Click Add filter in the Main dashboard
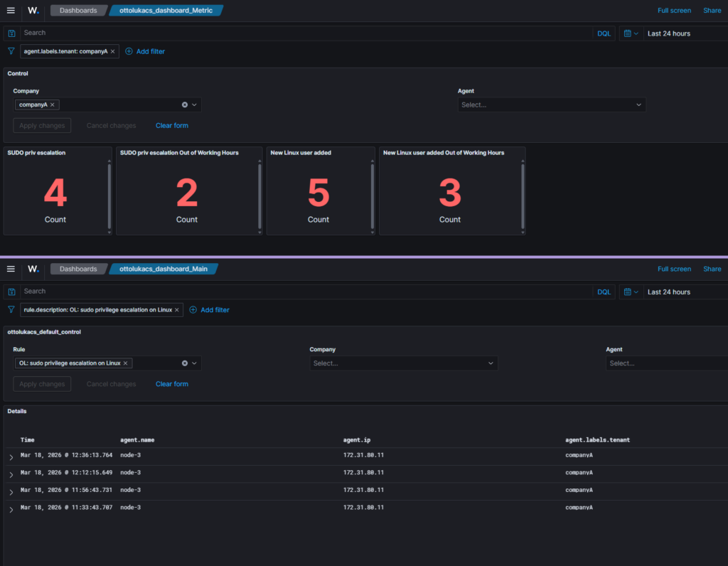The image size is (728, 566). click(214, 310)
